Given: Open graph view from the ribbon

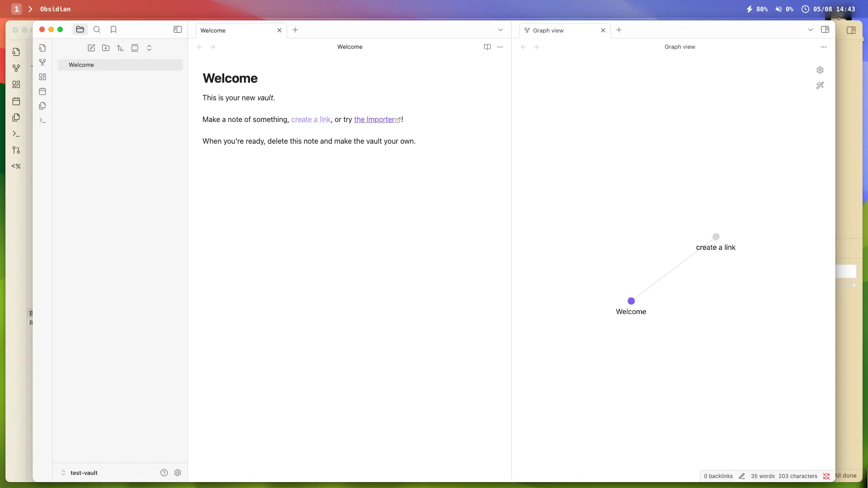Looking at the screenshot, I should pyautogui.click(x=42, y=62).
